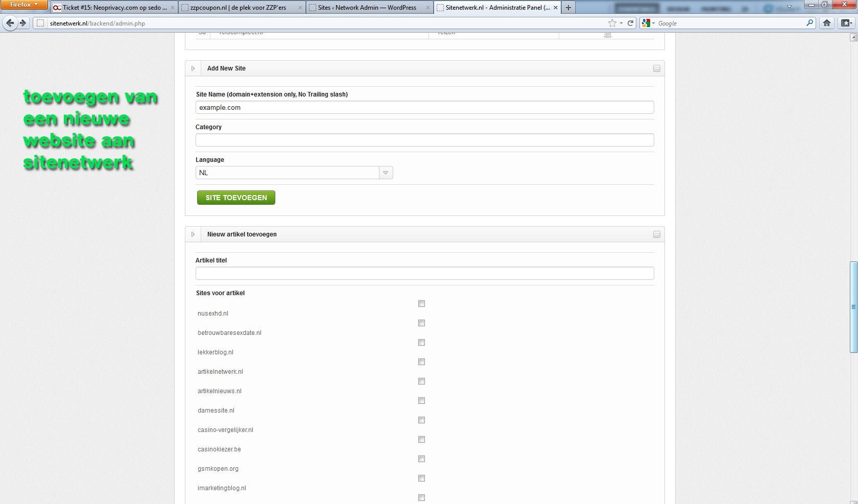This screenshot has width=858, height=504.
Task: Open the Language select showing NL
Action: click(294, 173)
